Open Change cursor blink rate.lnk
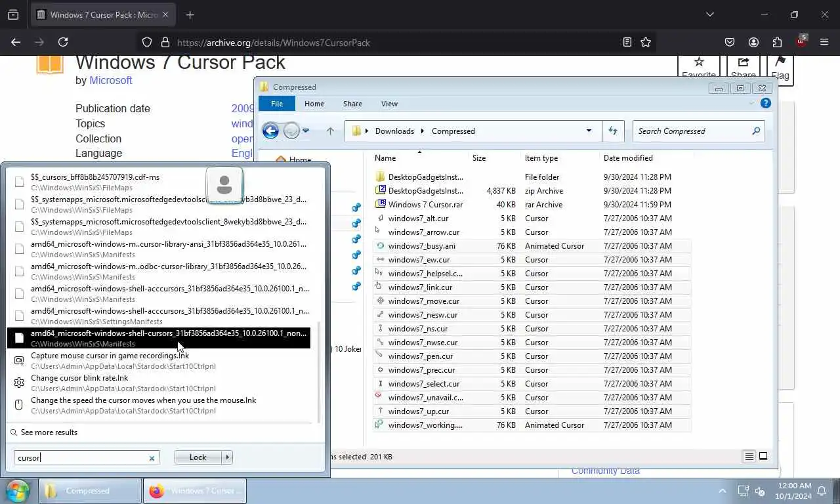Image resolution: width=840 pixels, height=504 pixels. point(157,383)
